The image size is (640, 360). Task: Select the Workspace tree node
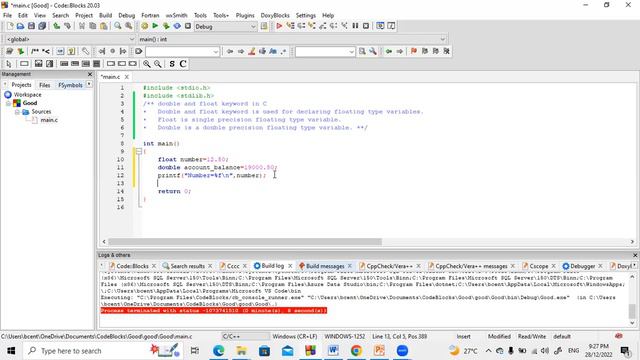coord(27,95)
